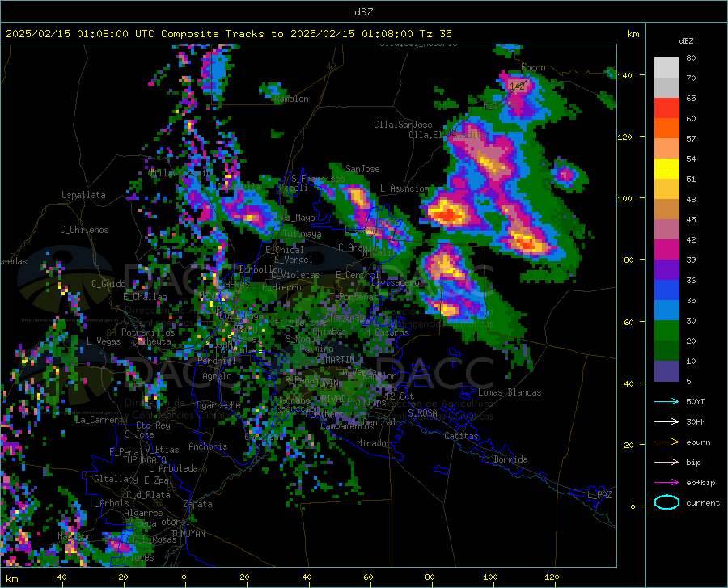Click the km unit label at top right
The width and height of the screenshot is (728, 588).
coord(633,34)
